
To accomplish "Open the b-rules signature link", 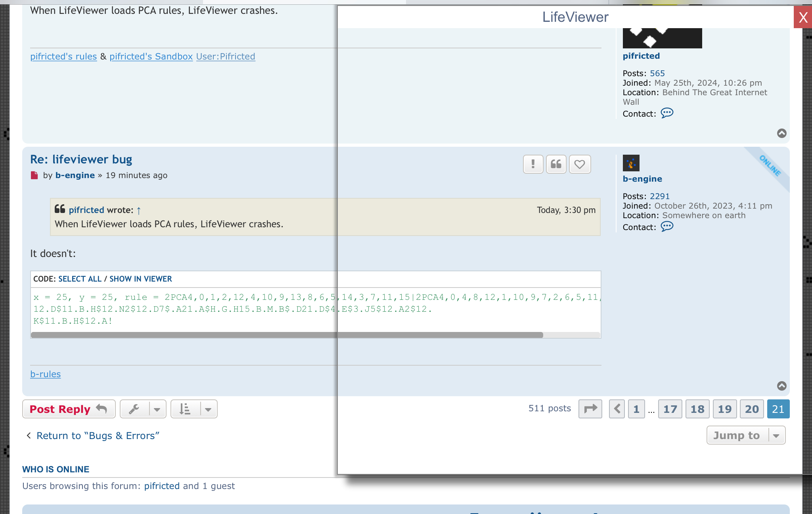I will pos(46,374).
